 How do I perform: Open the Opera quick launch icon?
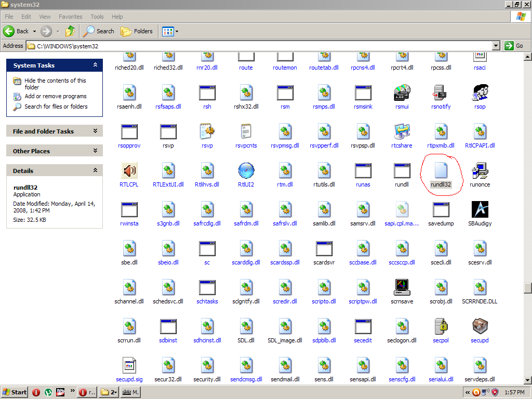pyautogui.click(x=36, y=392)
